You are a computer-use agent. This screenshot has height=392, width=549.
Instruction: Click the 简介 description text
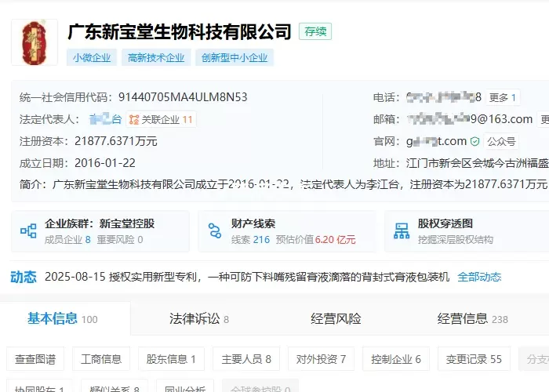coord(300,184)
